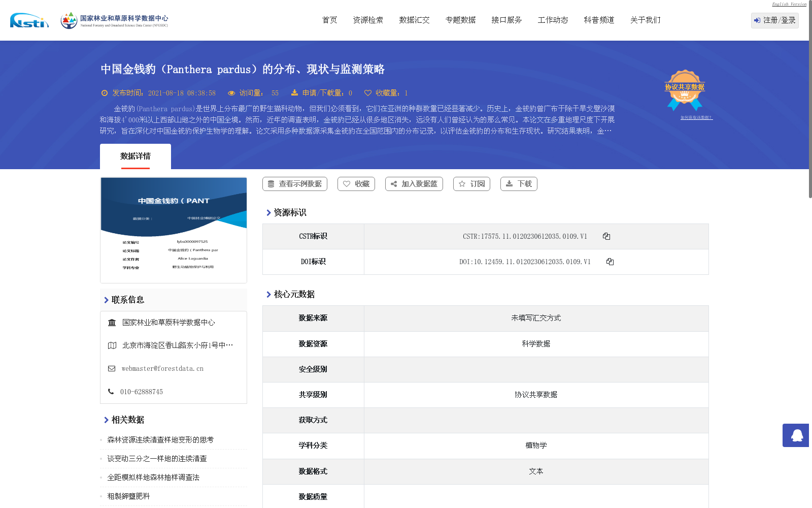Copy the CSTR identifier using copy icon
The height and width of the screenshot is (508, 812).
(606, 236)
